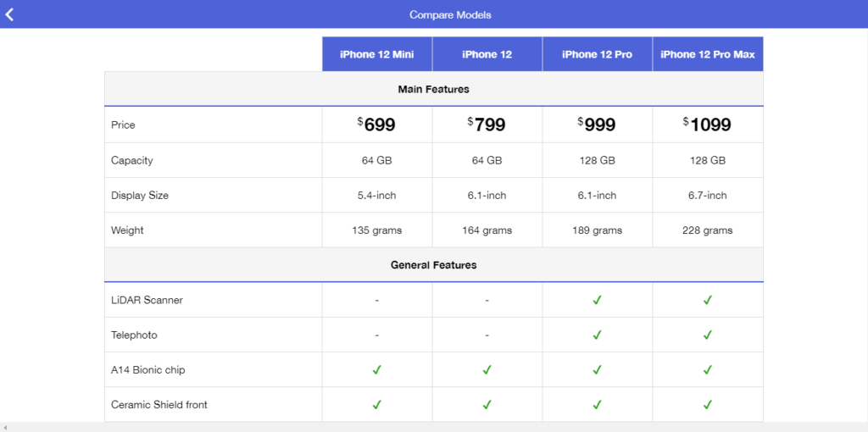
Task: Click the scroll left arrow on bottom scrollbar
Action: click(5, 427)
